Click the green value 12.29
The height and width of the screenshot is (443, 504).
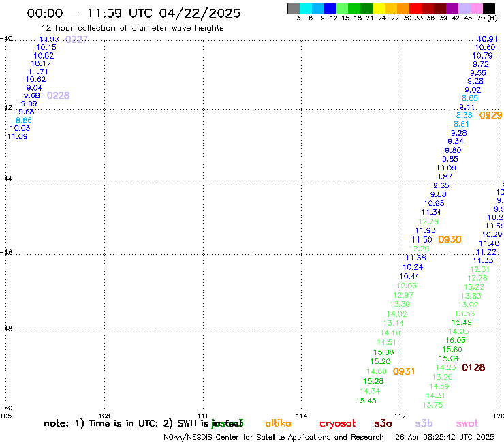pyautogui.click(x=428, y=221)
